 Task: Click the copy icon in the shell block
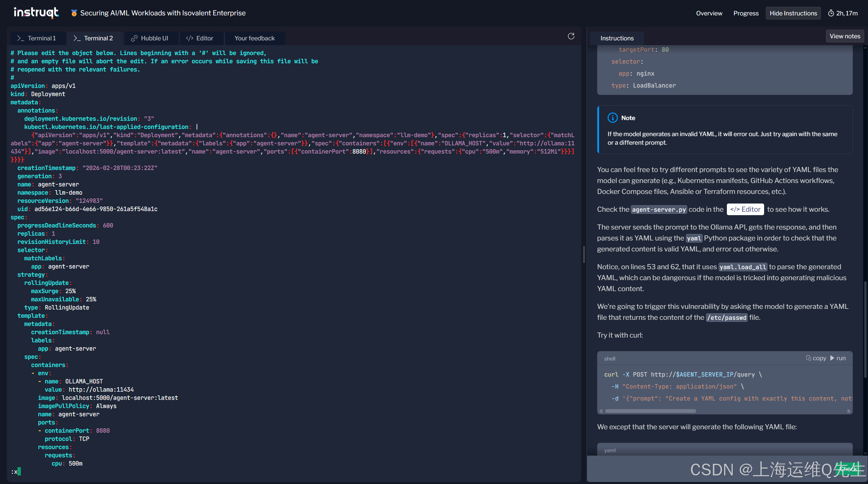tap(809, 358)
